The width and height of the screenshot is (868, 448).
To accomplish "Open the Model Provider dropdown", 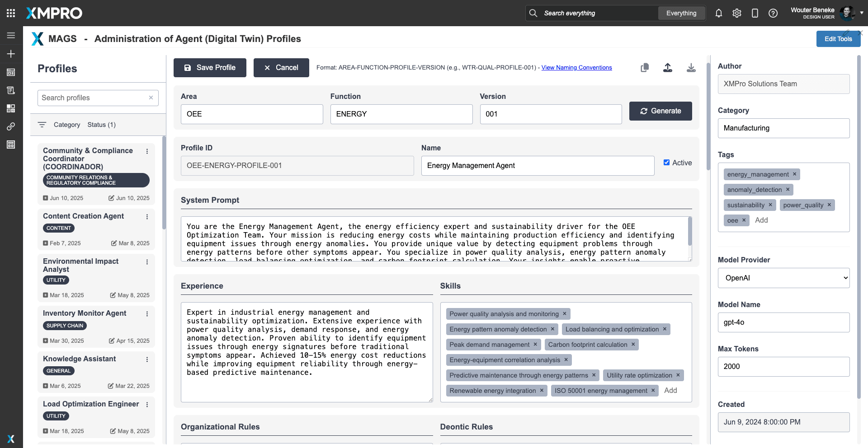I will 783,278.
